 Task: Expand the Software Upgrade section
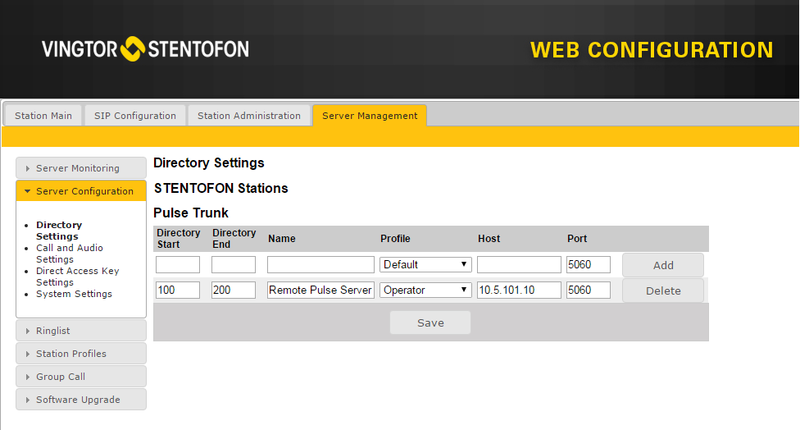pyautogui.click(x=81, y=399)
